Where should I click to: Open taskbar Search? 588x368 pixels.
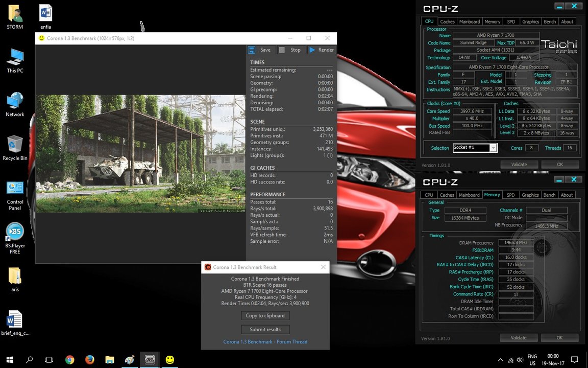[x=29, y=360]
